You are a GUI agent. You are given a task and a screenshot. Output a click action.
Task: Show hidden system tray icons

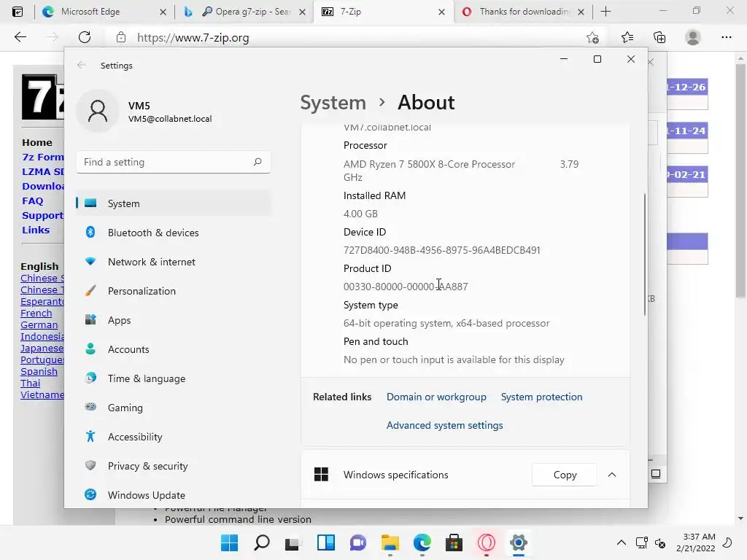[x=622, y=542]
